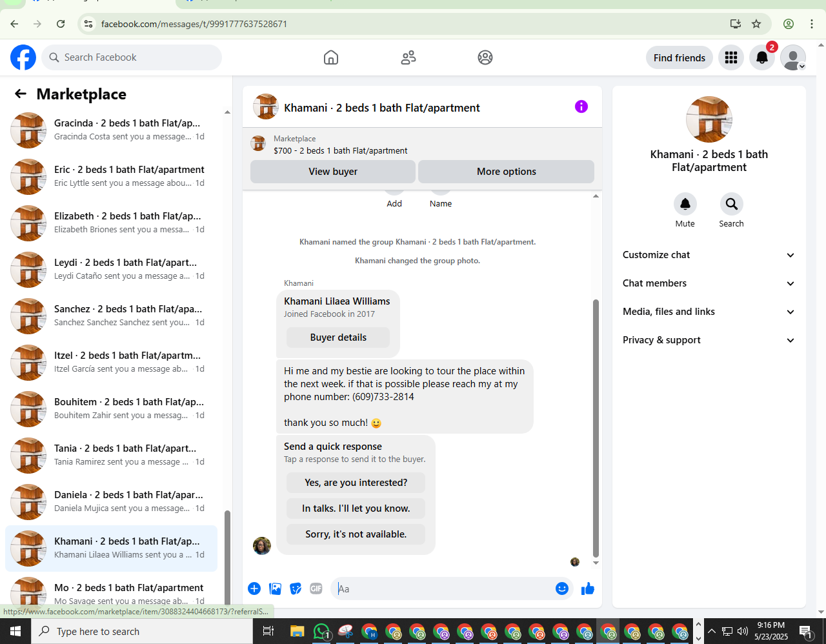The width and height of the screenshot is (826, 644).
Task: Expand Customize chat section
Action: pyautogui.click(x=709, y=255)
